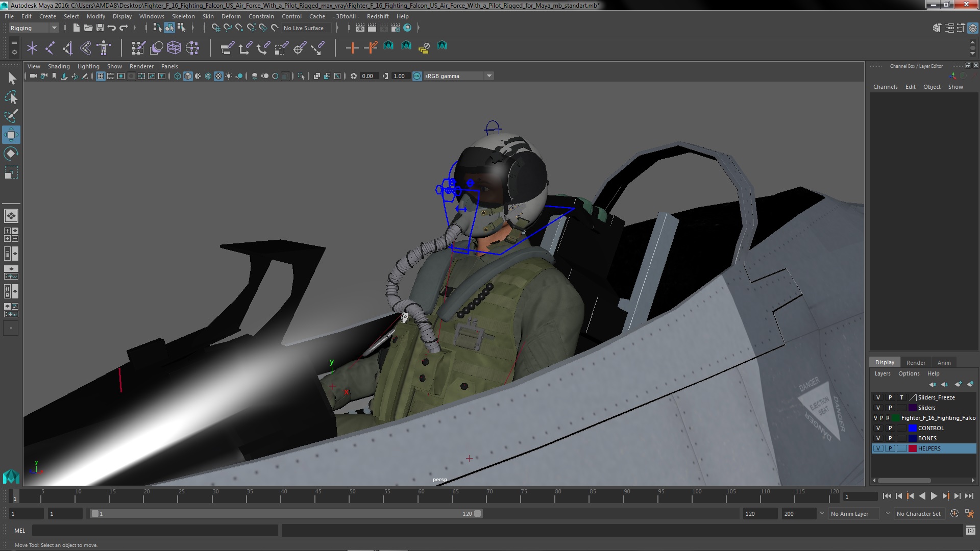Open the Animation Preferences icon
The image size is (980, 551).
click(x=969, y=514)
